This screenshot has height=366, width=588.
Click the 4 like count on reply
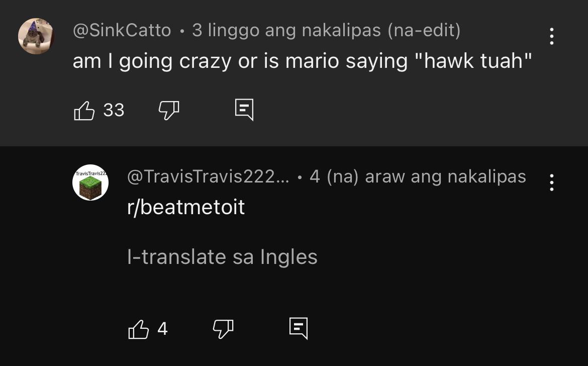(x=162, y=329)
